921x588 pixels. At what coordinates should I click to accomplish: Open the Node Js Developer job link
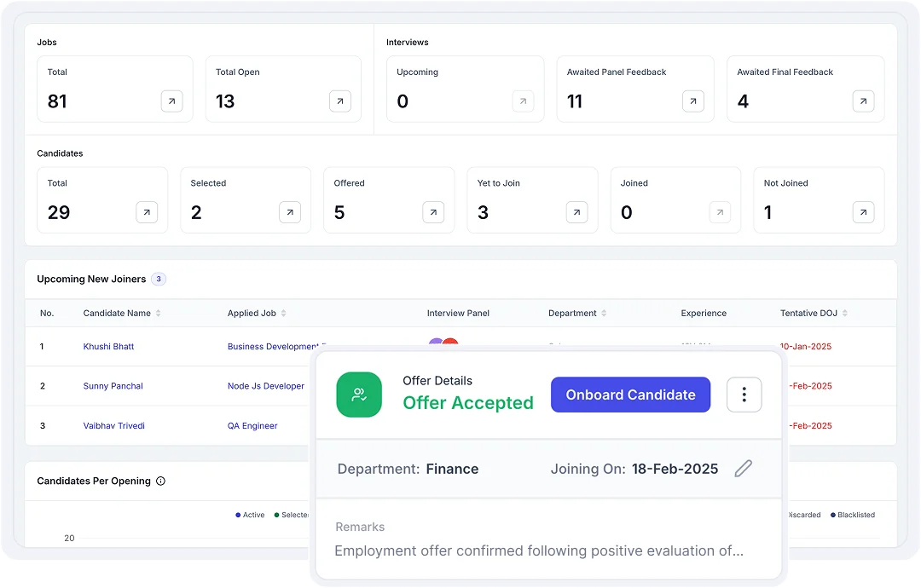265,386
